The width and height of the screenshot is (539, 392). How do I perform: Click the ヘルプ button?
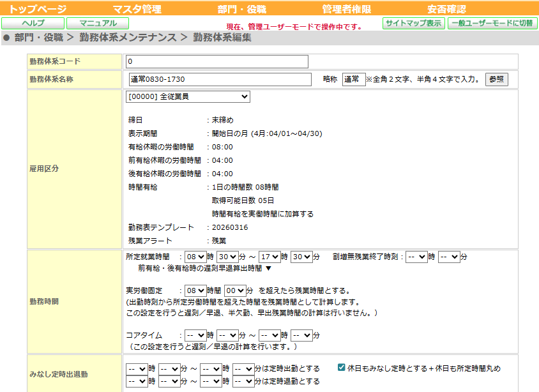click(x=33, y=23)
